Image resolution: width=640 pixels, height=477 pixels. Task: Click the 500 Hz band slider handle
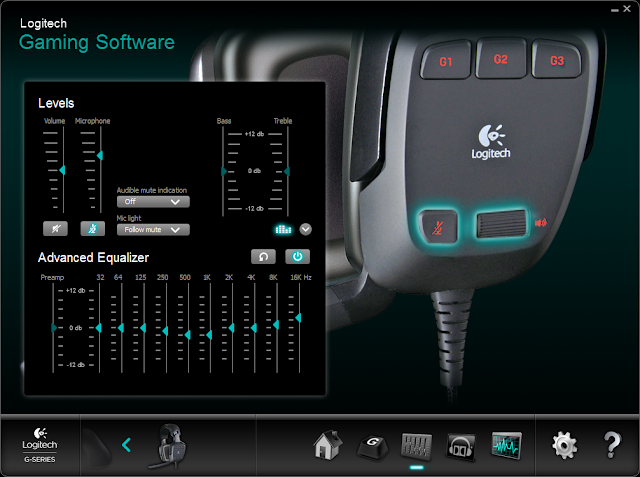187,335
